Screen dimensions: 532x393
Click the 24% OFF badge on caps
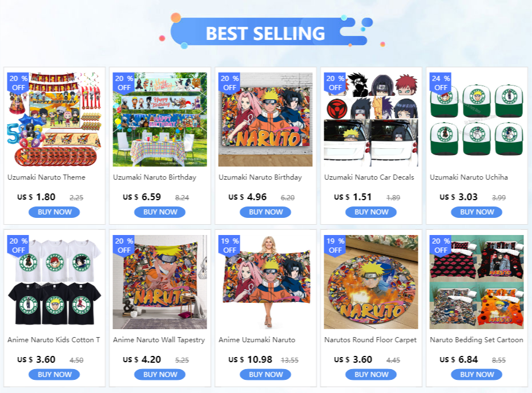441,82
